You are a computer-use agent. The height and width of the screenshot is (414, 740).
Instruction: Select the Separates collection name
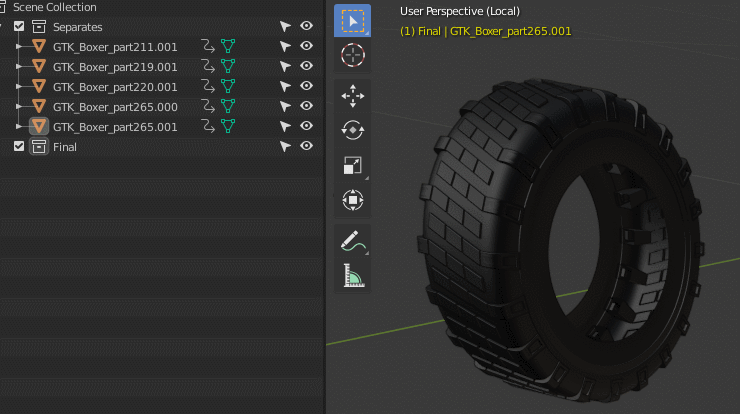pos(77,27)
